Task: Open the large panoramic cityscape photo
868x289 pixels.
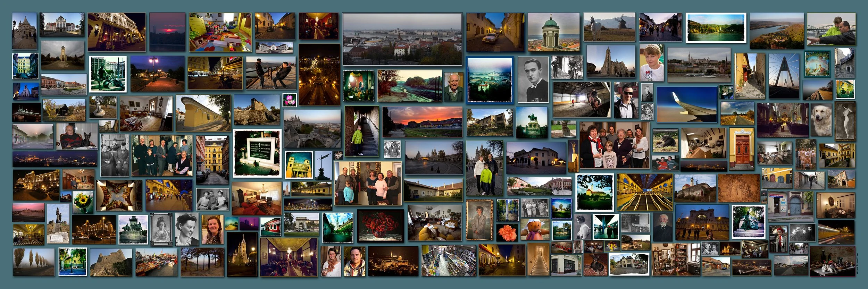Action: [x=402, y=39]
